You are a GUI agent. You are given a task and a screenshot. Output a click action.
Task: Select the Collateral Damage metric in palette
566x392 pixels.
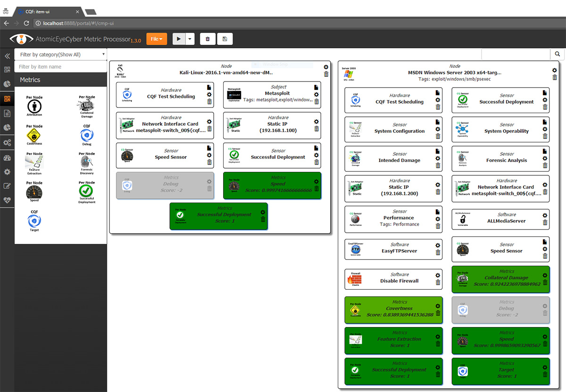click(x=87, y=106)
